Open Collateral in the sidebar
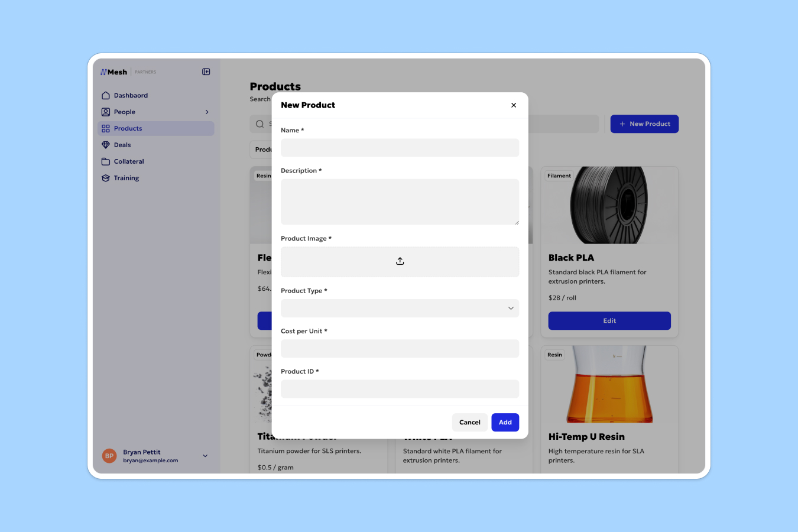 coord(156,161)
